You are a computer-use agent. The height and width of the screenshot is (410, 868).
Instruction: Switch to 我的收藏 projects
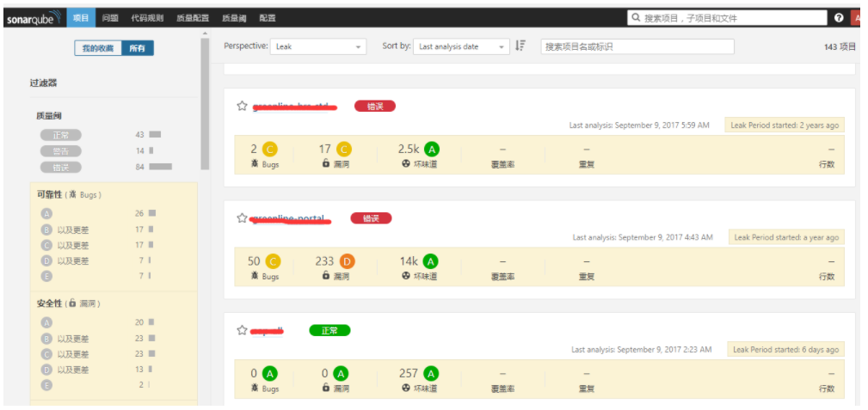tap(97, 49)
